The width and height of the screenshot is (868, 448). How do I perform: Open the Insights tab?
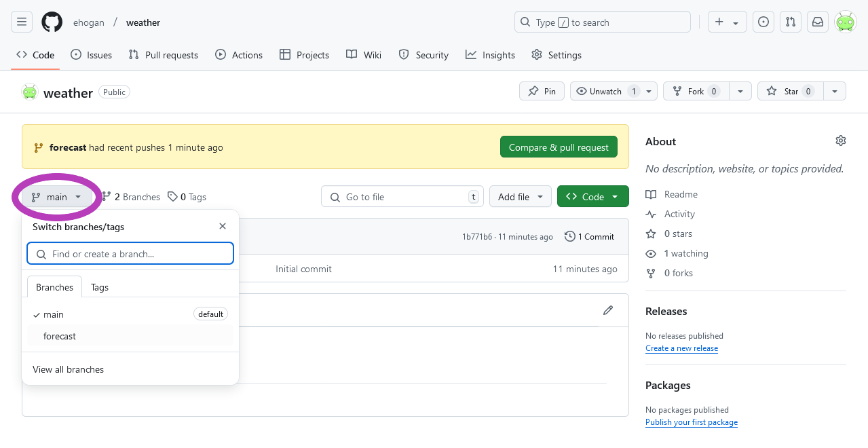(490, 55)
